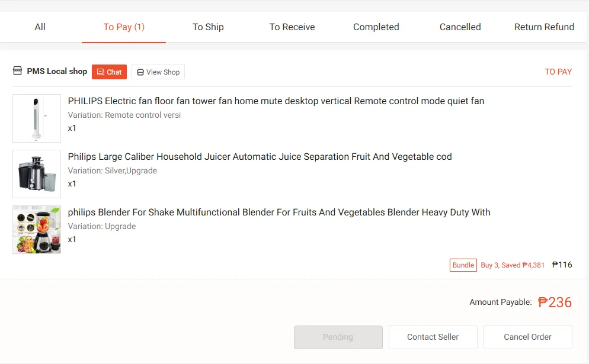Select the To Pay (1) tab
Image resolution: width=589 pixels, height=364 pixels.
(x=124, y=27)
